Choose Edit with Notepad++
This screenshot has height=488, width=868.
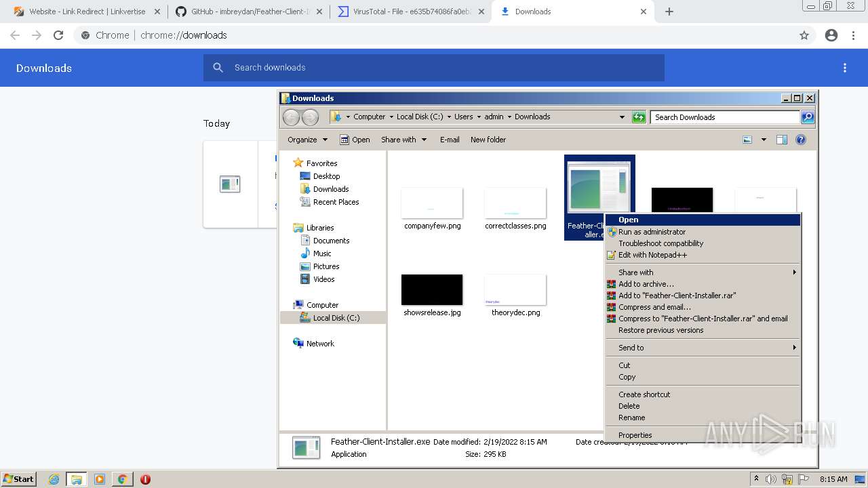(703, 255)
